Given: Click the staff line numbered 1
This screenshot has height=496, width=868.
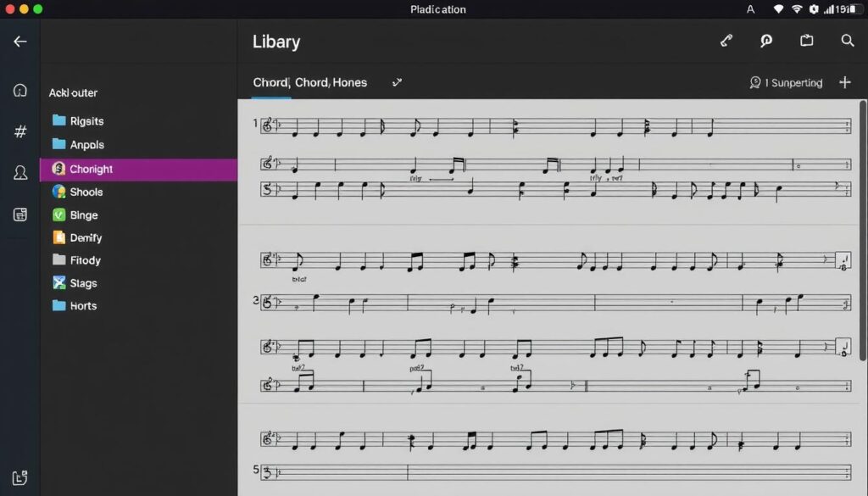Looking at the screenshot, I should pyautogui.click(x=556, y=126).
